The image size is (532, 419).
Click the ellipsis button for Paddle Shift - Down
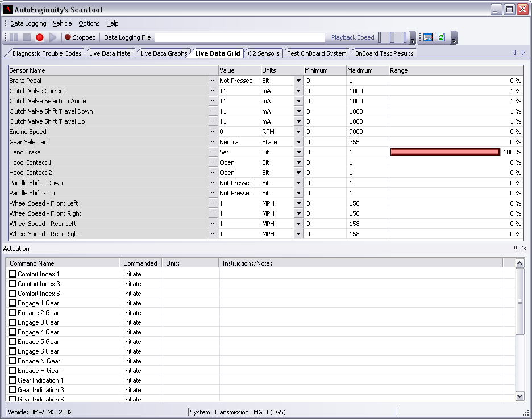click(213, 182)
